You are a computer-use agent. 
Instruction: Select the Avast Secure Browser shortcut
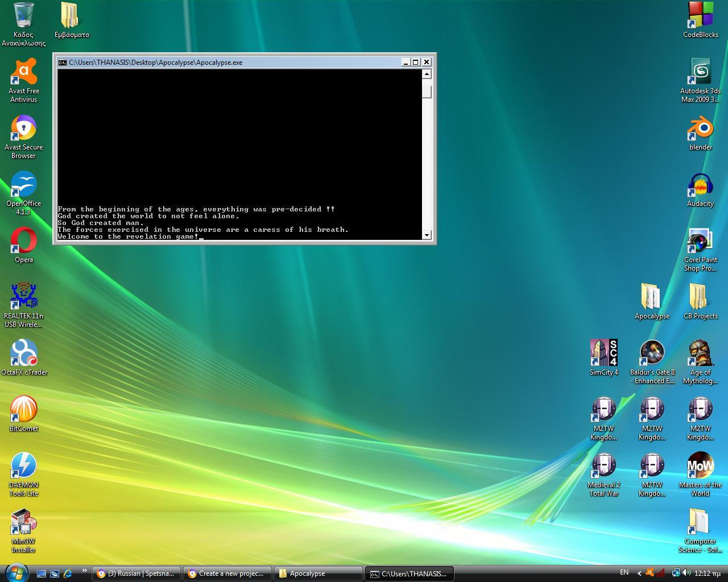(23, 136)
